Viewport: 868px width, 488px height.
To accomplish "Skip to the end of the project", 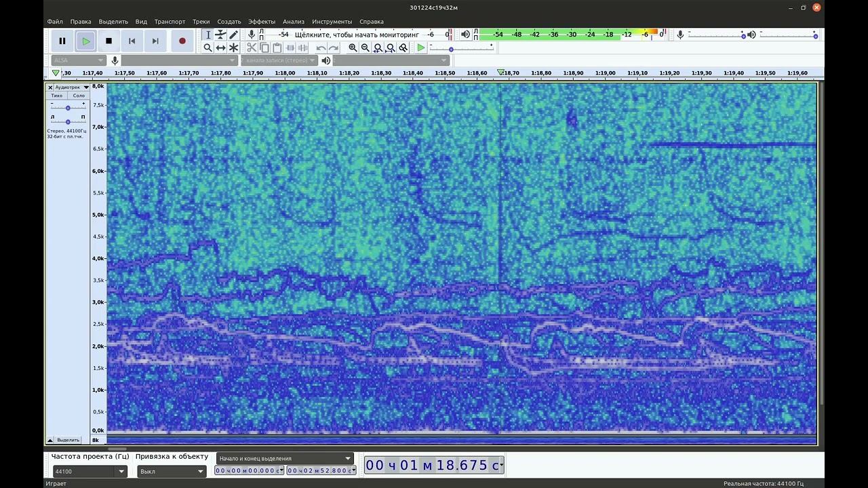I will coord(155,41).
